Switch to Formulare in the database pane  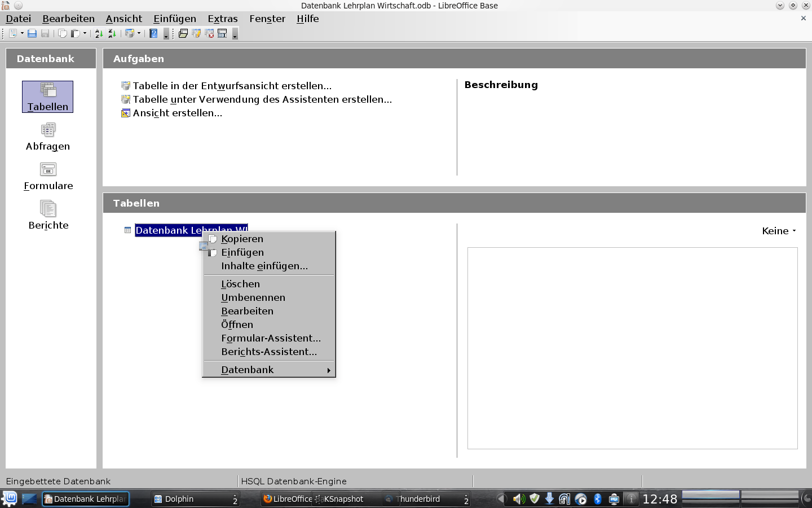coord(48,177)
